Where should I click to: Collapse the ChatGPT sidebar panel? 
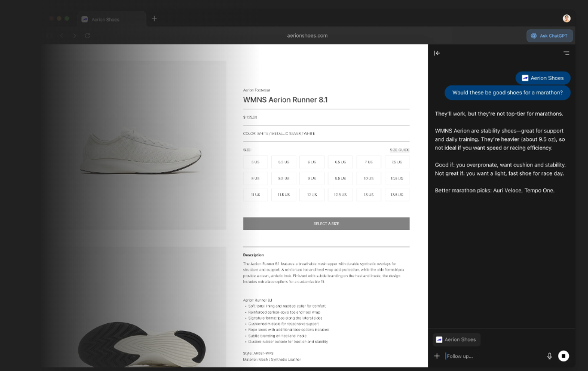[x=437, y=53]
